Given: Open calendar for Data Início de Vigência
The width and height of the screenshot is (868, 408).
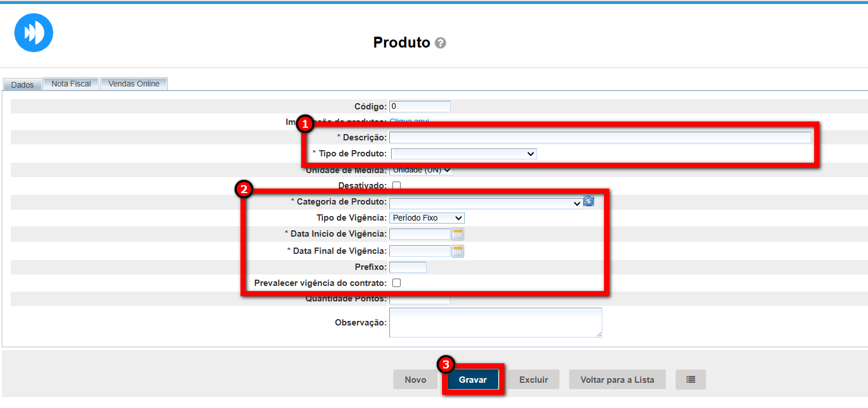Looking at the screenshot, I should point(457,234).
